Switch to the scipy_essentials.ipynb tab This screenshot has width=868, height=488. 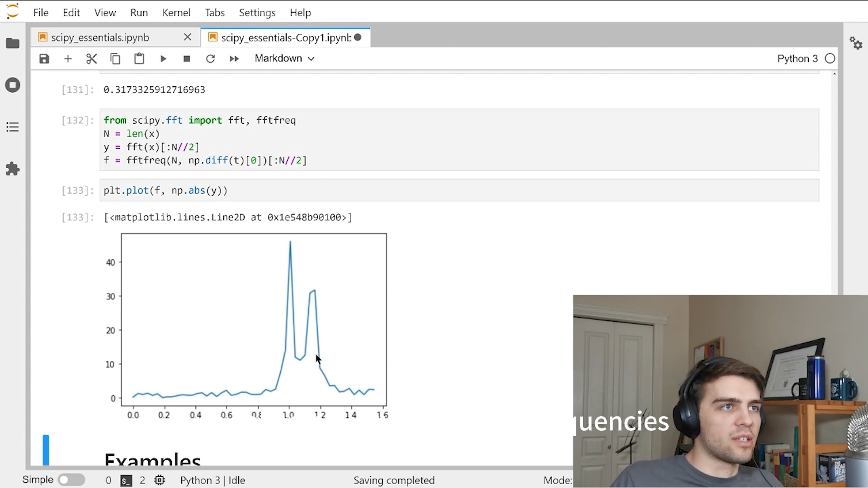[100, 38]
